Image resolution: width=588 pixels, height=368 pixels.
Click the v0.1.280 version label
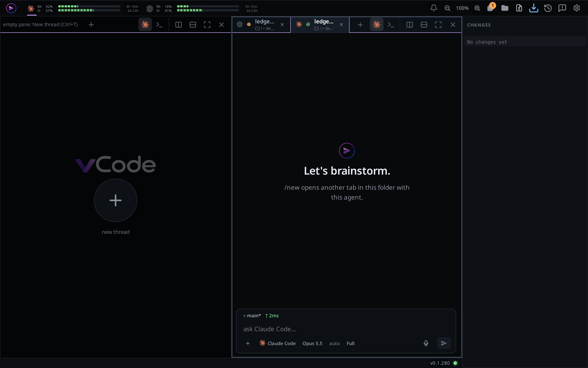tap(440, 363)
